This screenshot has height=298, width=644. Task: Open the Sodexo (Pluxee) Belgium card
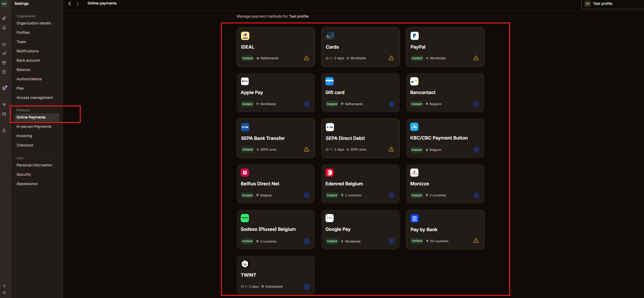276,230
